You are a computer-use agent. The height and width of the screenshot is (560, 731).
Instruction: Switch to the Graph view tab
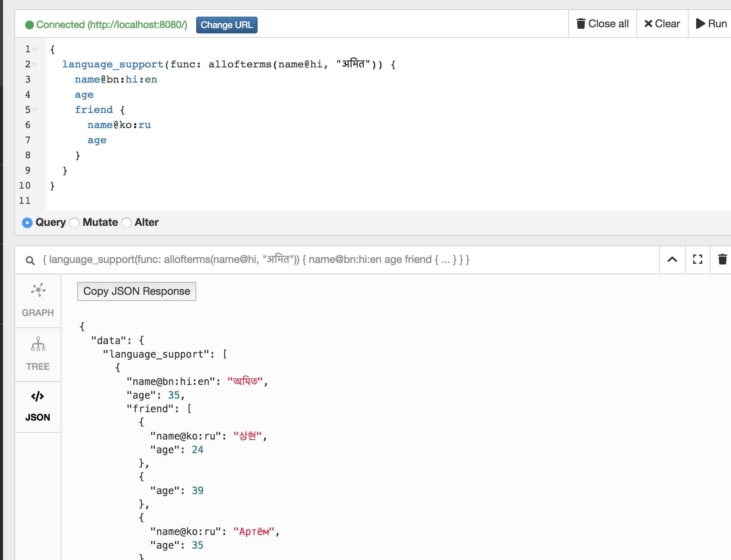(38, 301)
